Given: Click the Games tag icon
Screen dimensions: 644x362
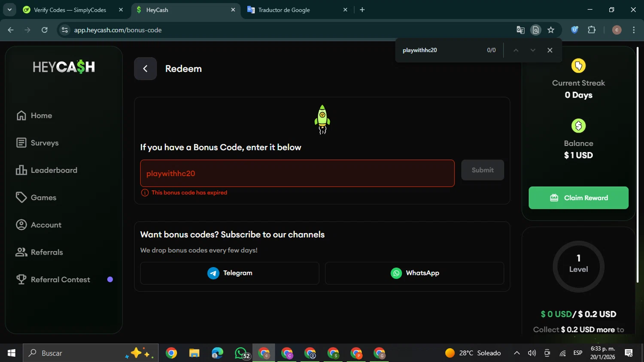Looking at the screenshot, I should coord(21,198).
